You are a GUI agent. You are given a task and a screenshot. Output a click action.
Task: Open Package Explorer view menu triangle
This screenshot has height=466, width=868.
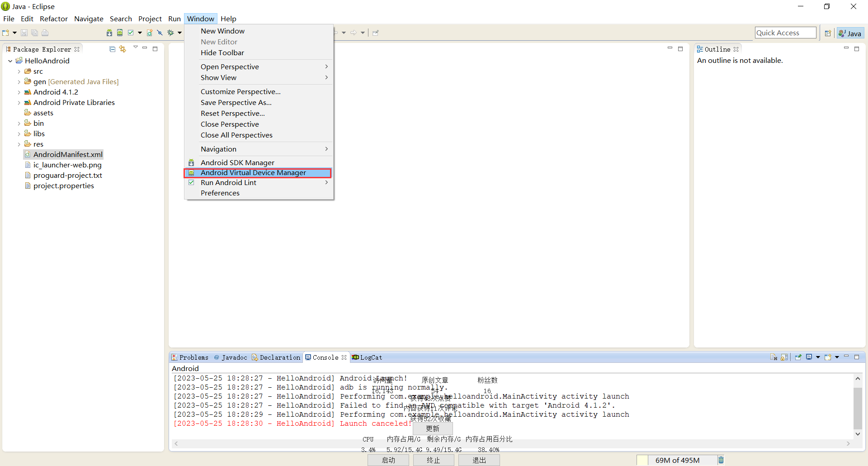pos(135,47)
